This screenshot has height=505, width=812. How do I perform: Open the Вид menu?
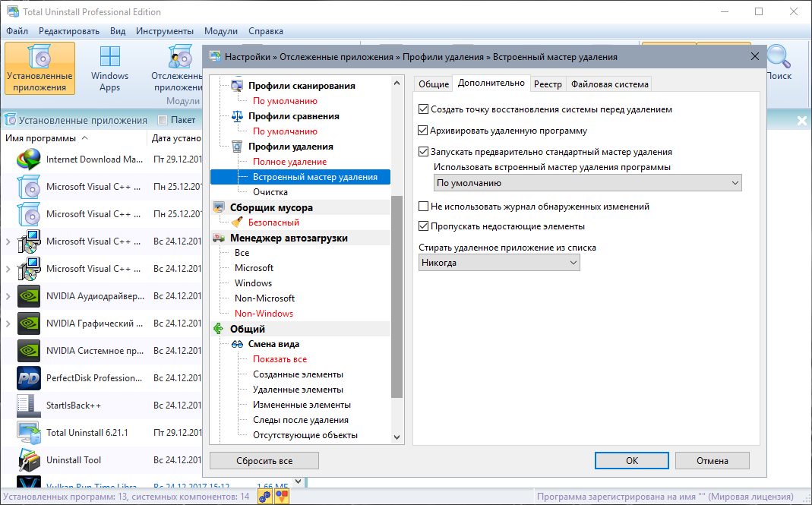118,31
